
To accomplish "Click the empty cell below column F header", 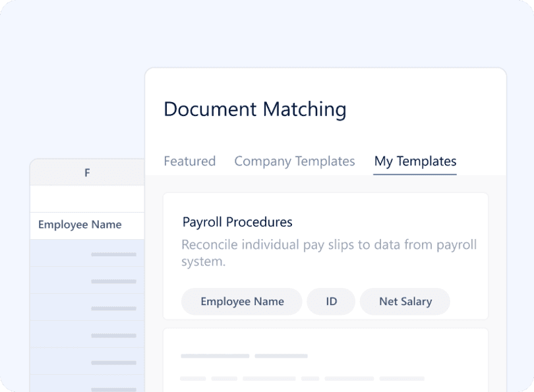I will tap(87, 199).
